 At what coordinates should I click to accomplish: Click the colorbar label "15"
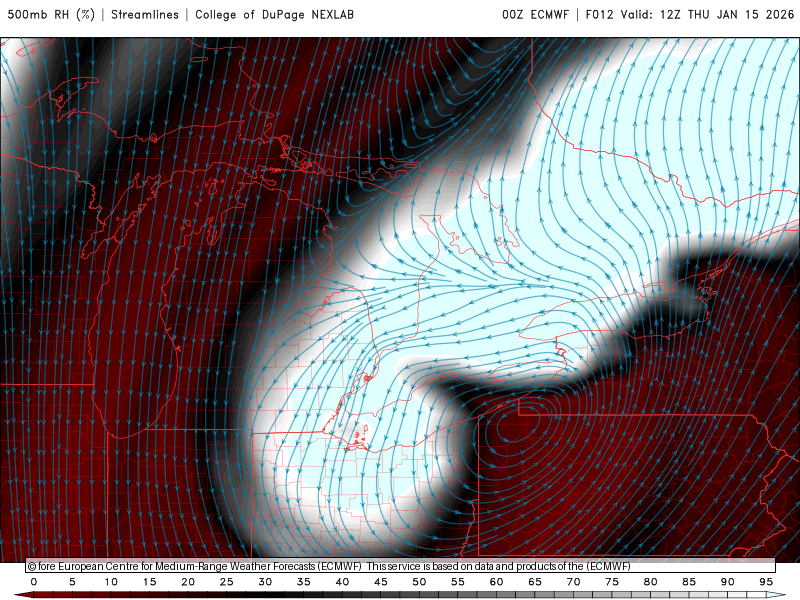point(149,582)
